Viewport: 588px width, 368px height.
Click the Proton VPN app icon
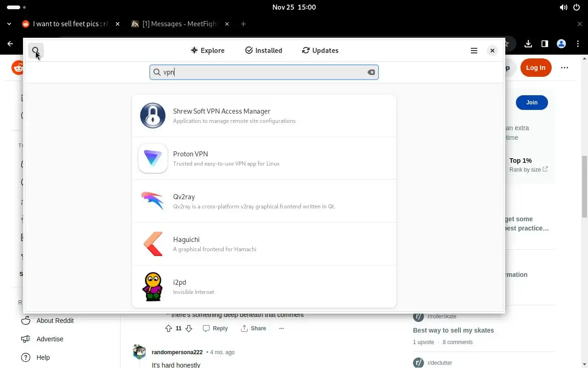point(153,158)
